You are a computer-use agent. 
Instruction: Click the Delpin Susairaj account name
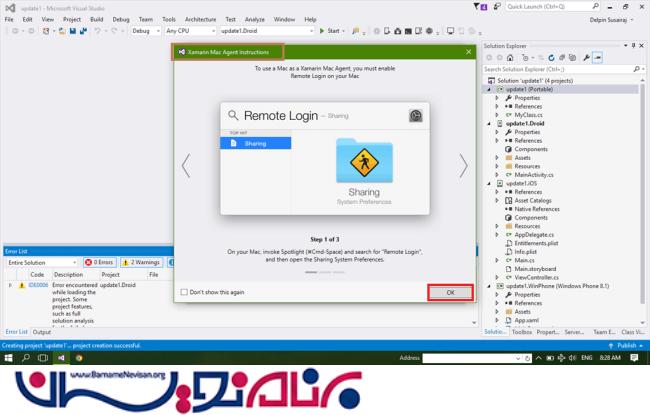(608, 20)
